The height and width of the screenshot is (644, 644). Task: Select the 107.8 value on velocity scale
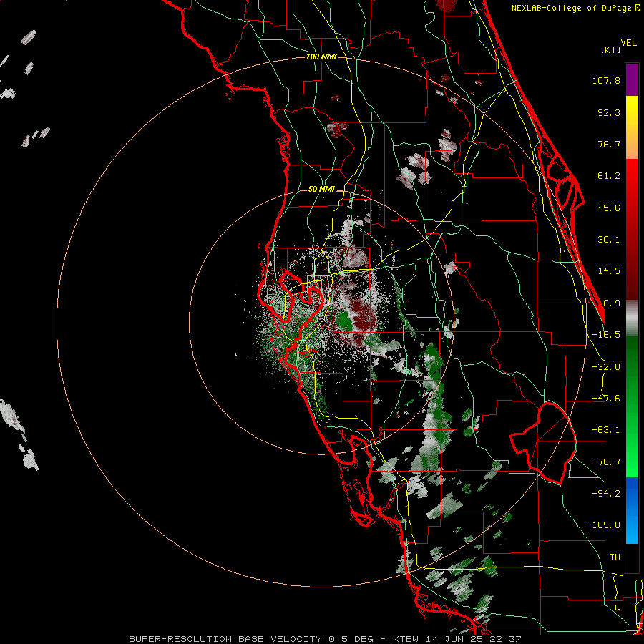606,80
